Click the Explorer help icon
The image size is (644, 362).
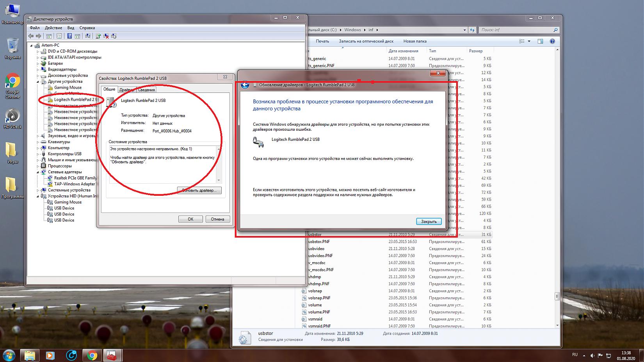pos(552,41)
